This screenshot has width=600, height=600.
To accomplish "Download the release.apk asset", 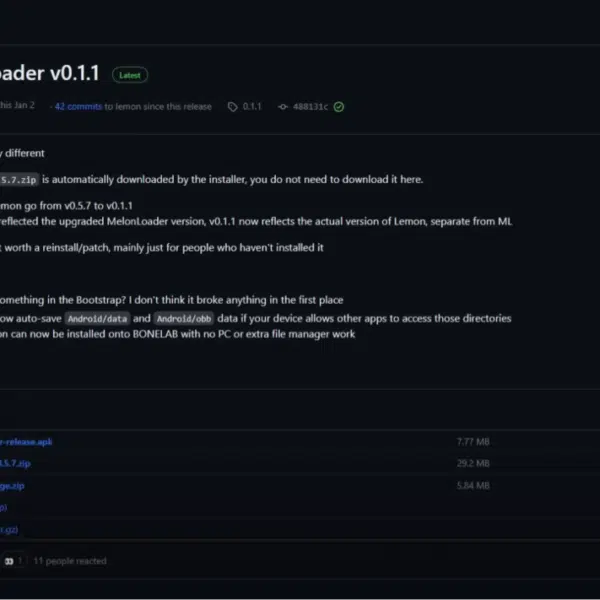I will coord(26,442).
